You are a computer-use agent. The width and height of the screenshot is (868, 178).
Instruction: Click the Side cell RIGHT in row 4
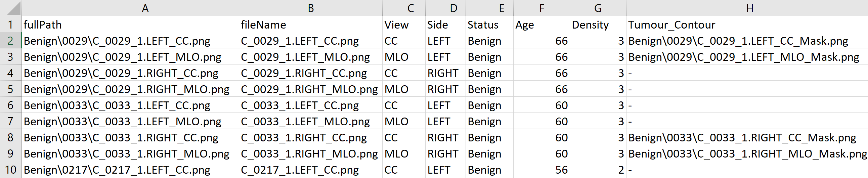point(445,73)
